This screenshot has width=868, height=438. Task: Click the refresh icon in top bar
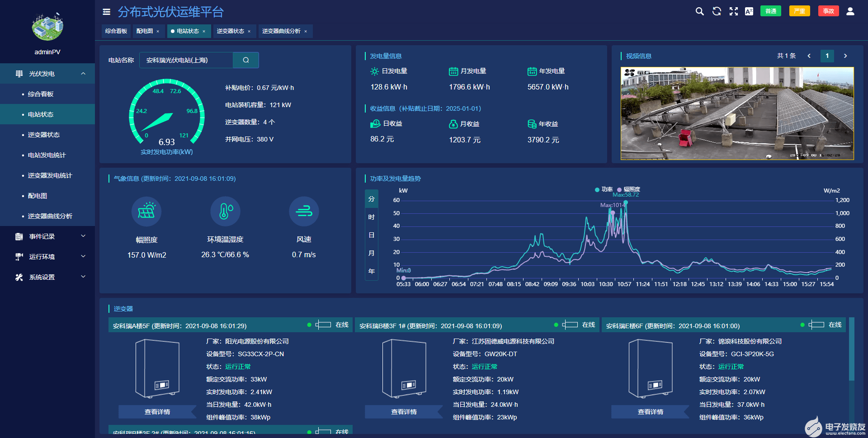[717, 11]
